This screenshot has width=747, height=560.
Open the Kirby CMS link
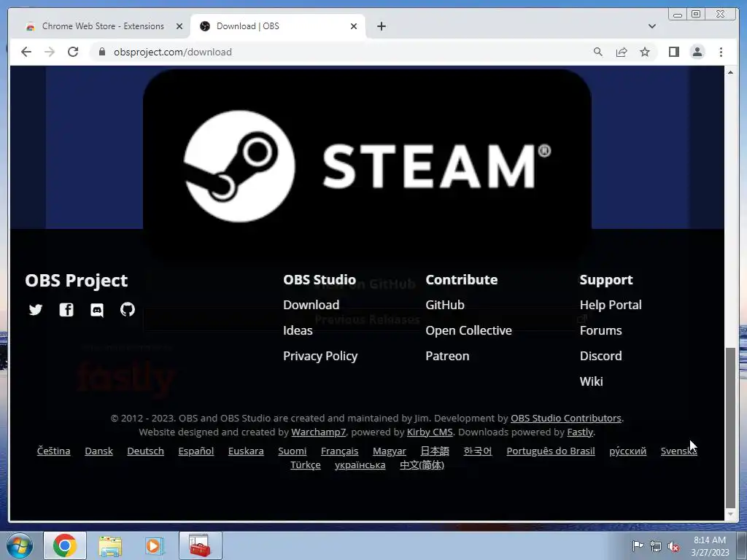point(430,432)
